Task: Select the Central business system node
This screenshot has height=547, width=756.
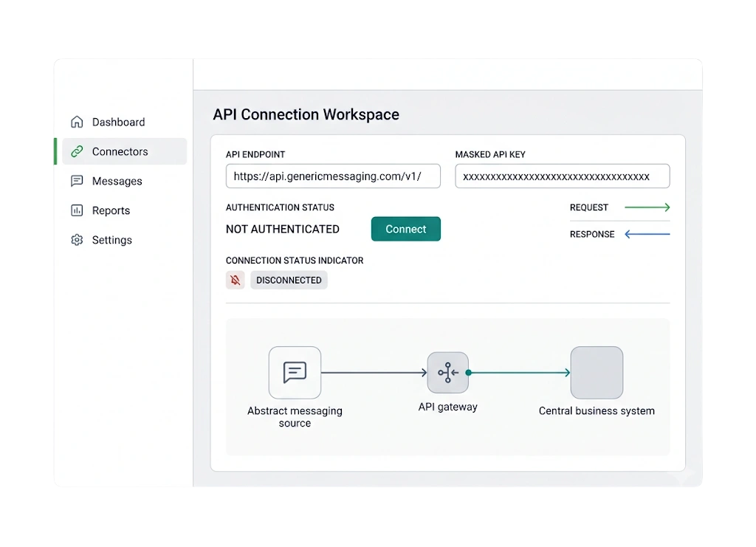Action: [597, 373]
